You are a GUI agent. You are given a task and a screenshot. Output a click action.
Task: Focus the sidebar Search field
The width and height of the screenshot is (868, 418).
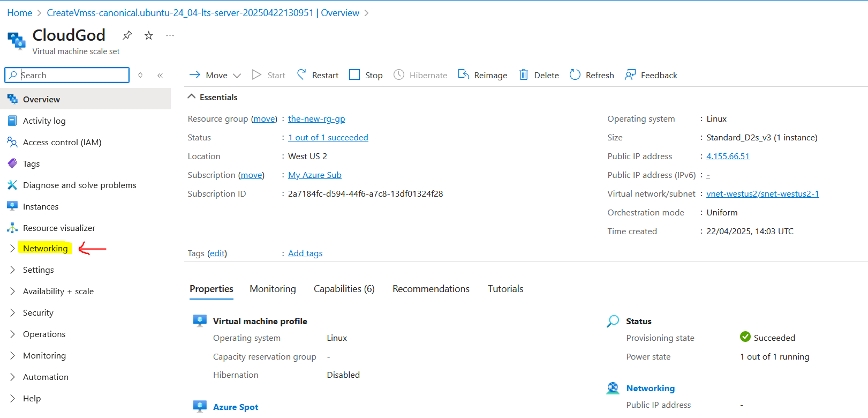tap(67, 75)
